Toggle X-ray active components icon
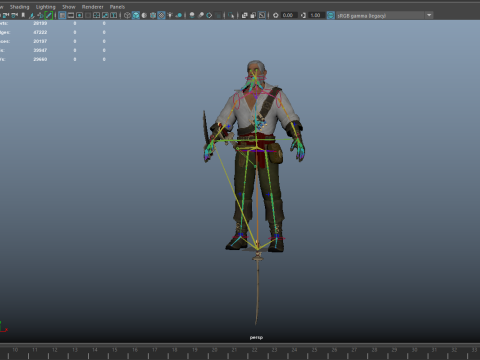The height and width of the screenshot is (360, 480). pyautogui.click(x=253, y=15)
